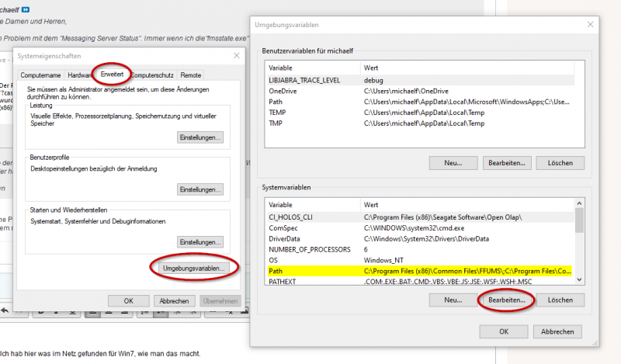Select the highlighted Path system variable row
The width and height of the screenshot is (621, 364).
(x=419, y=272)
